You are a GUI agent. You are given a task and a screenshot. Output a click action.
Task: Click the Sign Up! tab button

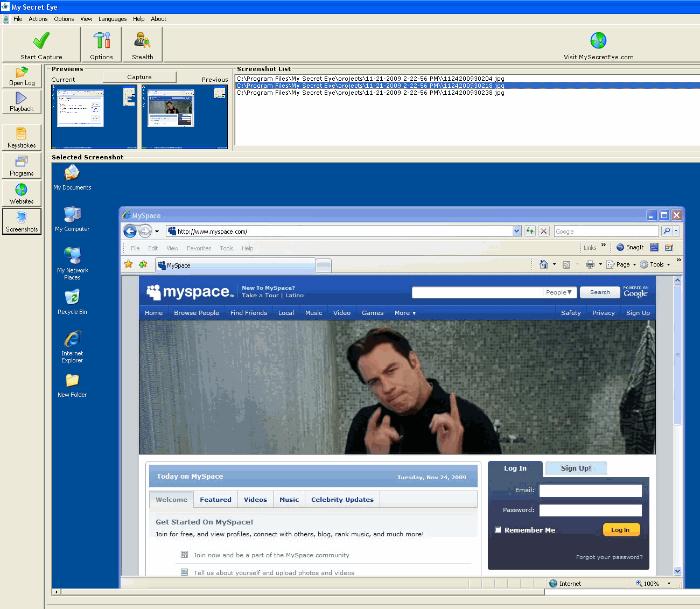coord(576,468)
